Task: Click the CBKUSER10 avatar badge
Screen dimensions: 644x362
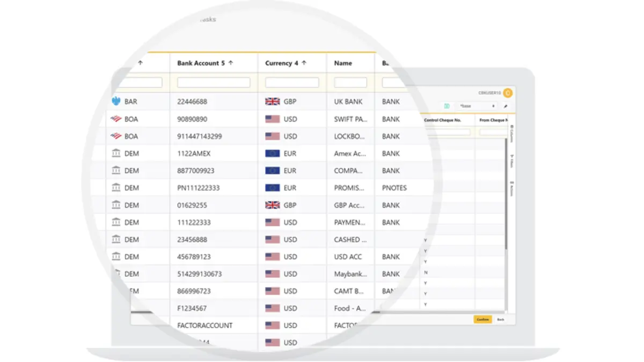Action: tap(508, 93)
